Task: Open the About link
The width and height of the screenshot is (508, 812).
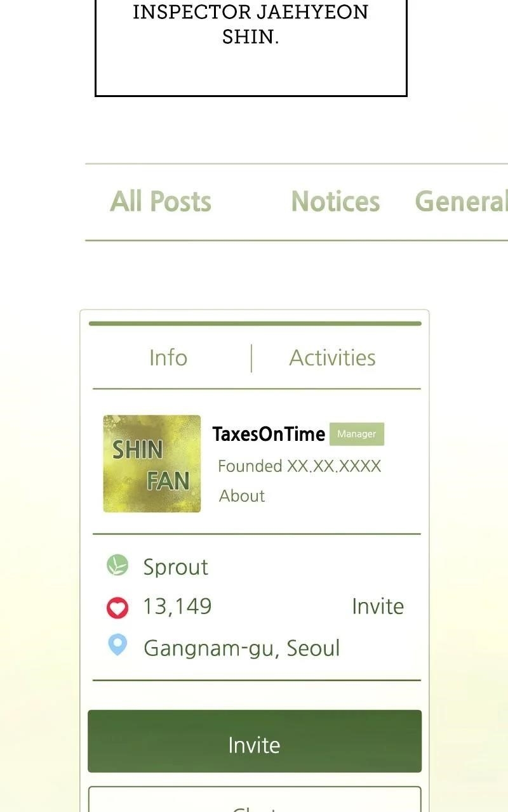Action: [x=242, y=496]
